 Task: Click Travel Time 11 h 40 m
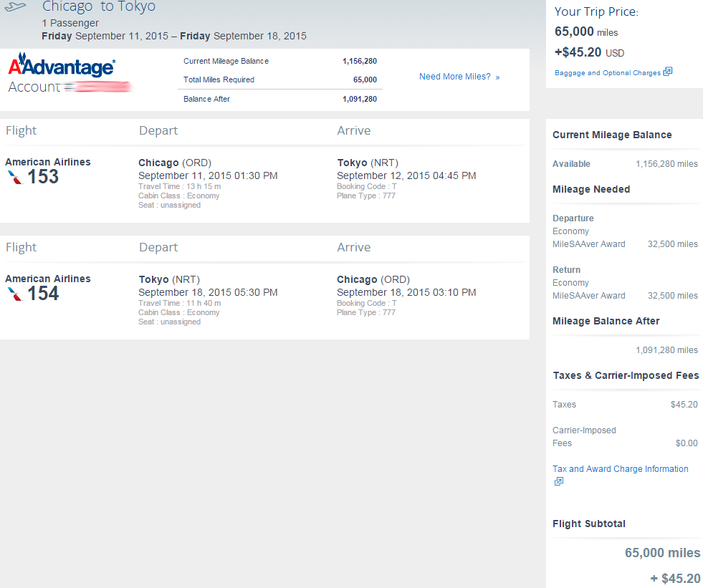(x=179, y=304)
